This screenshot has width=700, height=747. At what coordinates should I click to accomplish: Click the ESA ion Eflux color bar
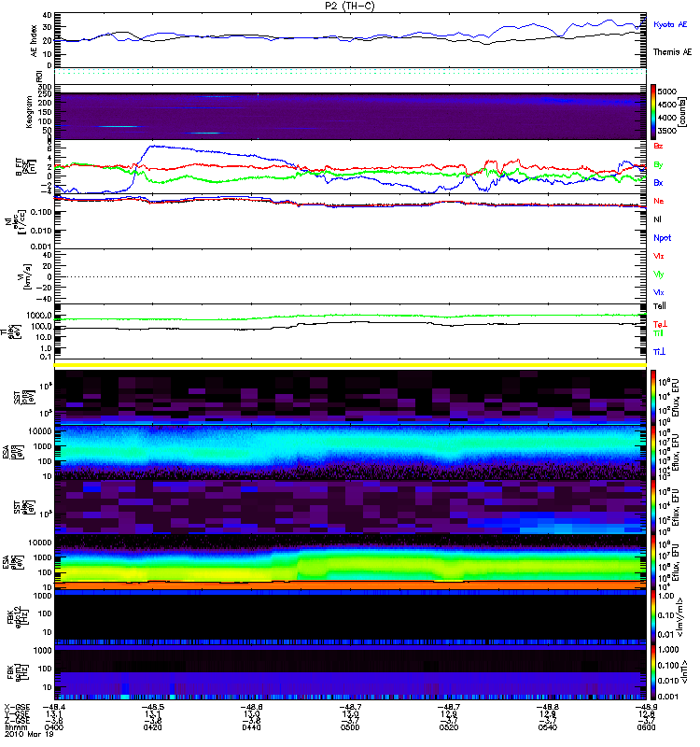coord(653,452)
